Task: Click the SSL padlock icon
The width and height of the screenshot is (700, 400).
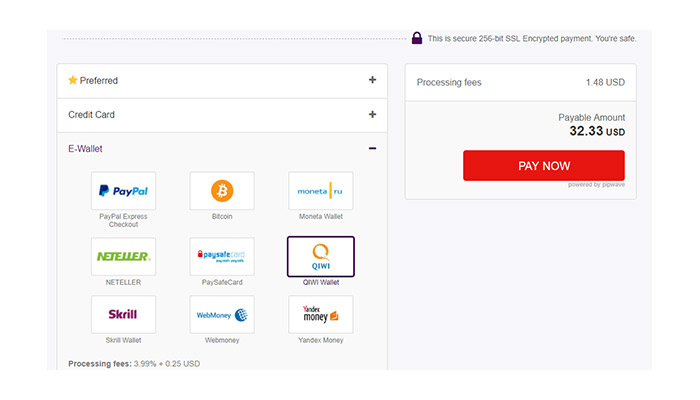Action: tap(417, 38)
